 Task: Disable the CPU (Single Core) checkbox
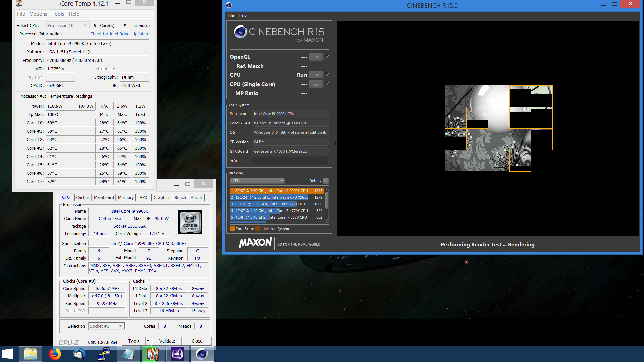pos(327,84)
